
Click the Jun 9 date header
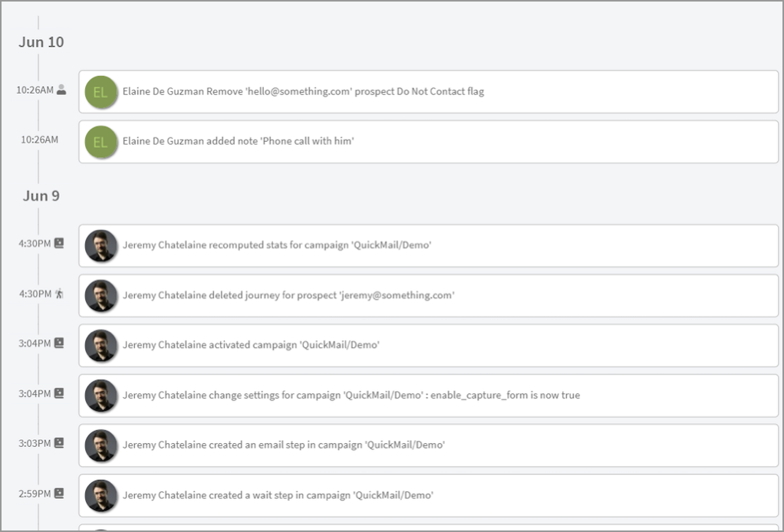41,196
